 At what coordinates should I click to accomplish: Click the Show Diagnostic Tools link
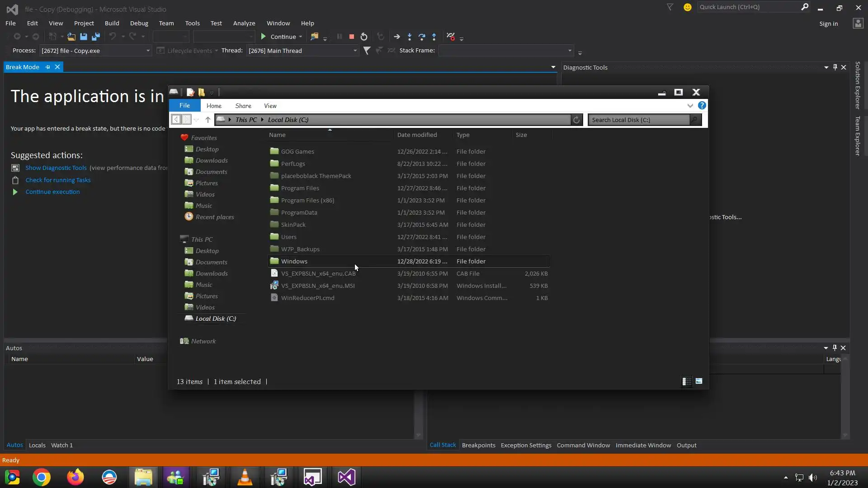tap(56, 168)
